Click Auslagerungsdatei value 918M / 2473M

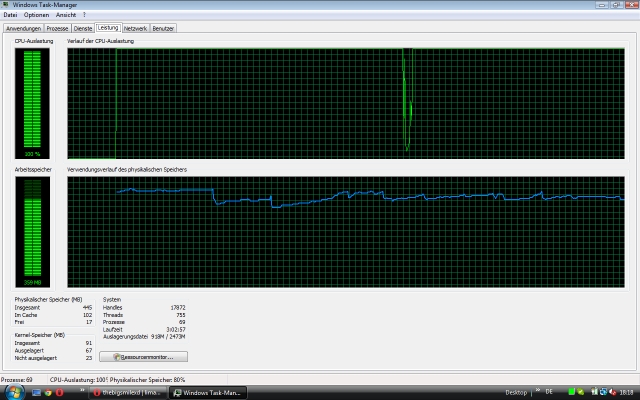click(x=168, y=337)
